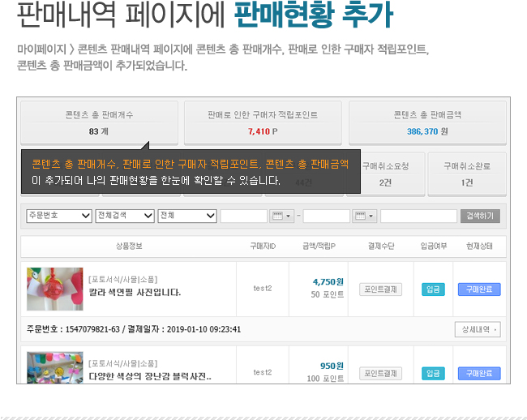The width and height of the screenshot is (527, 420).
Task: Click the 7,410 P points value
Action: [x=263, y=131]
